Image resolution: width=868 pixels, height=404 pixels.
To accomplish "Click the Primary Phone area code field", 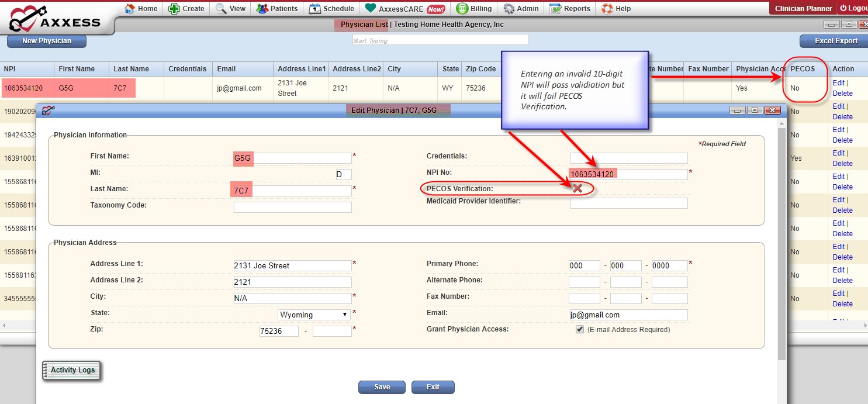I will coord(585,265).
